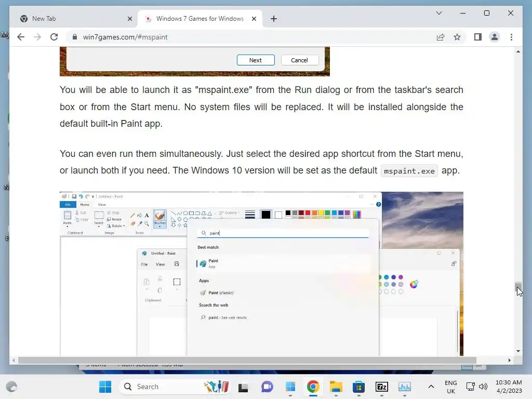Viewport: 532px width, 399px height.
Task: Close the Windows 7 Games tab
Action: point(254,19)
